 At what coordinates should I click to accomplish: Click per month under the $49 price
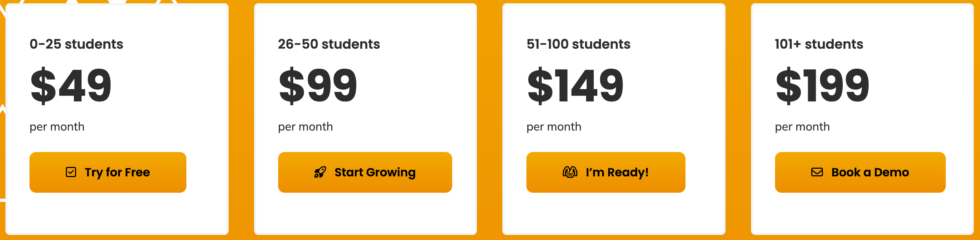(x=57, y=127)
